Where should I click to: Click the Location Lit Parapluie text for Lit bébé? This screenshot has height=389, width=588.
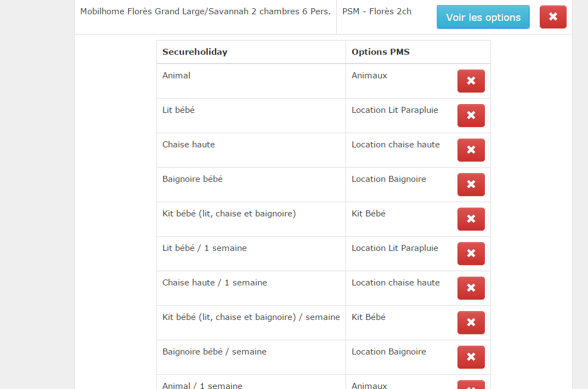(x=395, y=110)
